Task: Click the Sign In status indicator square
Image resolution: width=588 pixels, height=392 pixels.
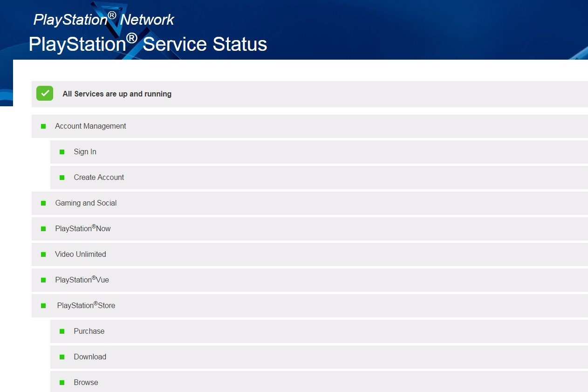Action: (62, 152)
